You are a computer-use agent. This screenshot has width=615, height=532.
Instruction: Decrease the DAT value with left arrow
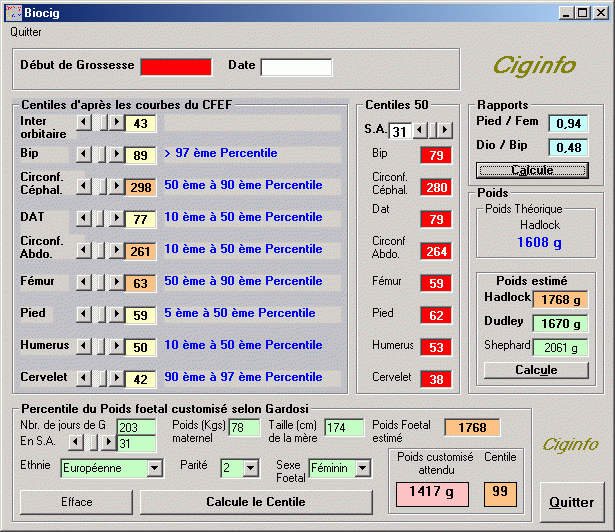[84, 219]
